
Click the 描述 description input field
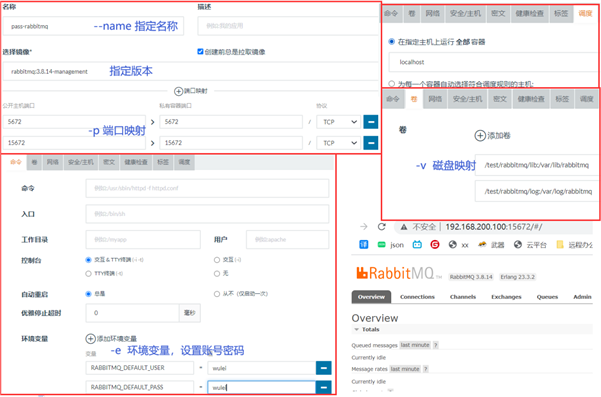pyautogui.click(x=288, y=26)
